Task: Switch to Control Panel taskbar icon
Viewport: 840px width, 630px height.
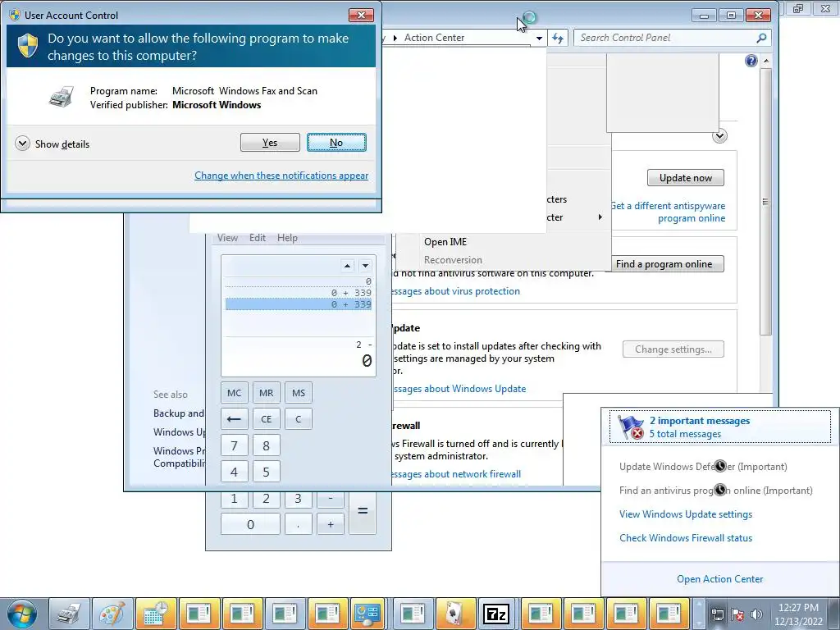Action: click(367, 614)
